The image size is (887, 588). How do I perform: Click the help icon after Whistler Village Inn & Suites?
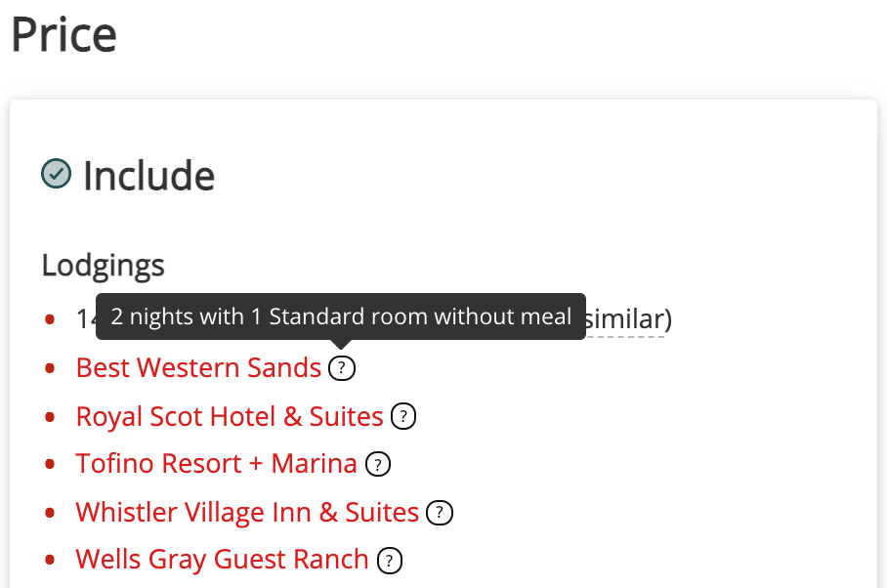440,513
